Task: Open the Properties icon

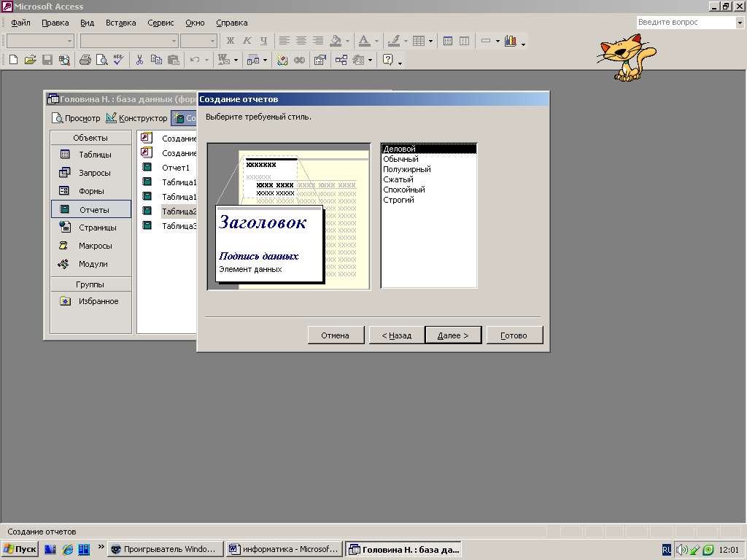Action: [x=320, y=60]
